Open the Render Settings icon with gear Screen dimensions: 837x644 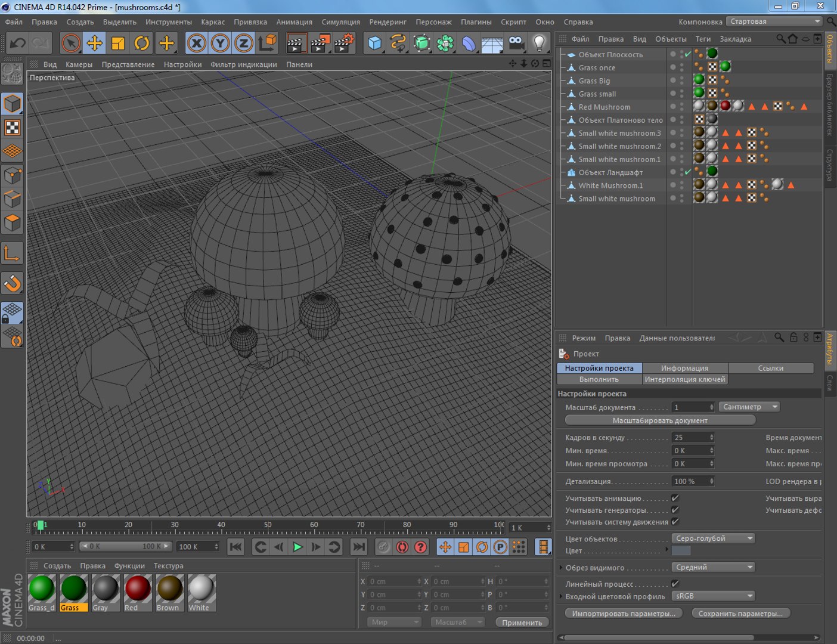point(344,43)
